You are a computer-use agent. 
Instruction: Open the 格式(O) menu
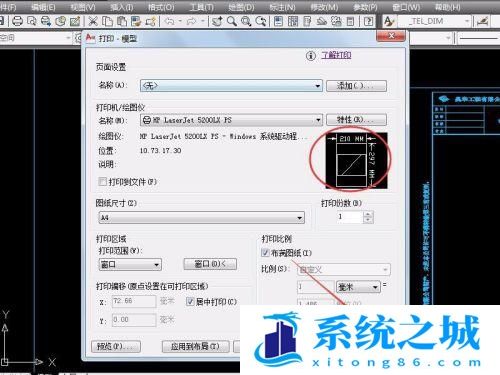point(161,6)
